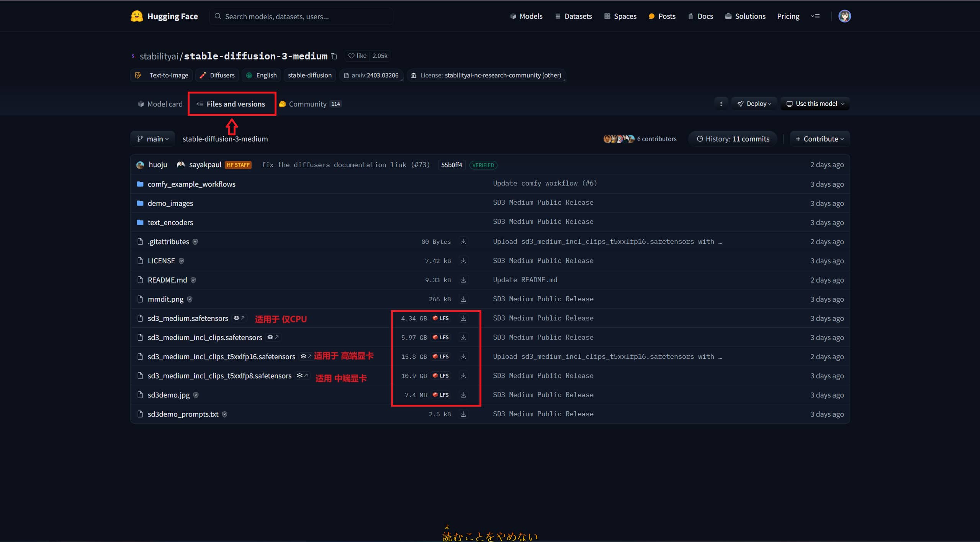Open the navigation overflow menu icon
This screenshot has height=542, width=980.
(815, 16)
